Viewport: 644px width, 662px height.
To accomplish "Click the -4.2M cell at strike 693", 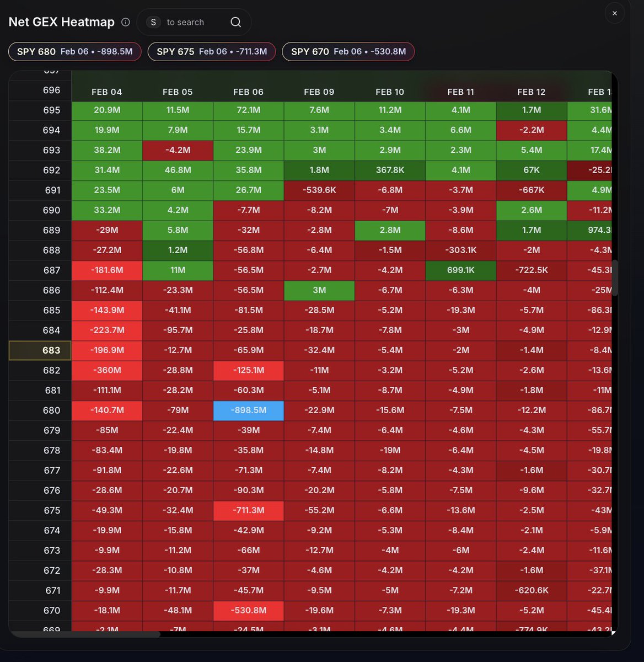I will pyautogui.click(x=178, y=150).
